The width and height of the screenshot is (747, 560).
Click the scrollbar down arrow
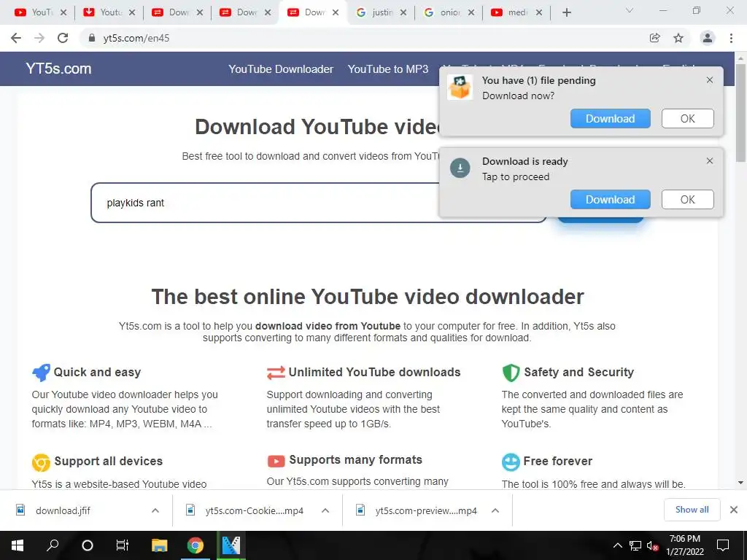click(x=741, y=483)
